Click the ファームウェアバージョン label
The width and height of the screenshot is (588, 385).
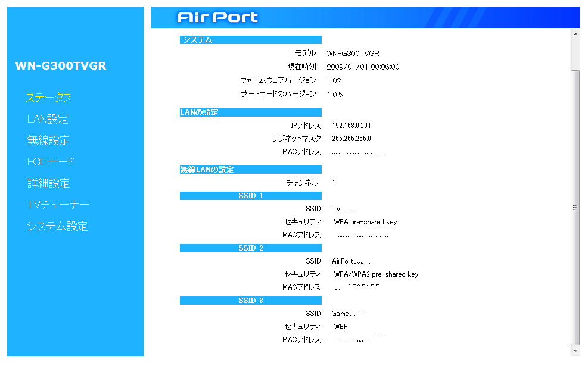(x=278, y=80)
